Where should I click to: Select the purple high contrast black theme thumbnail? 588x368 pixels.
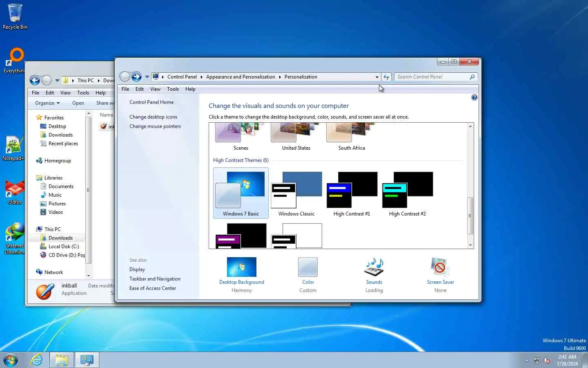tap(241, 236)
